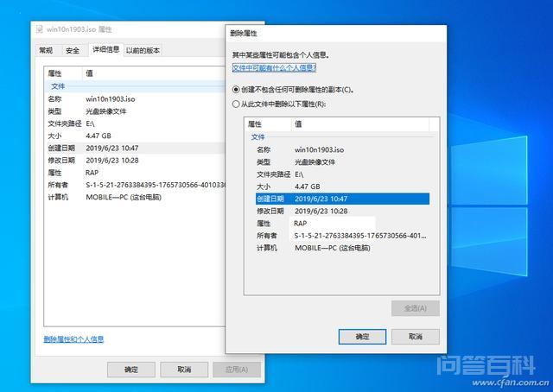
Task: Select highlighted 创建日期 row in 删除属性 dialog
Action: [x=342, y=199]
